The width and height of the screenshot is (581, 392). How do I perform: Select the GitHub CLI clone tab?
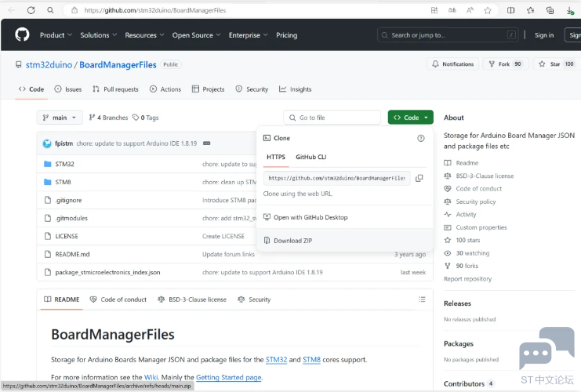tap(311, 157)
